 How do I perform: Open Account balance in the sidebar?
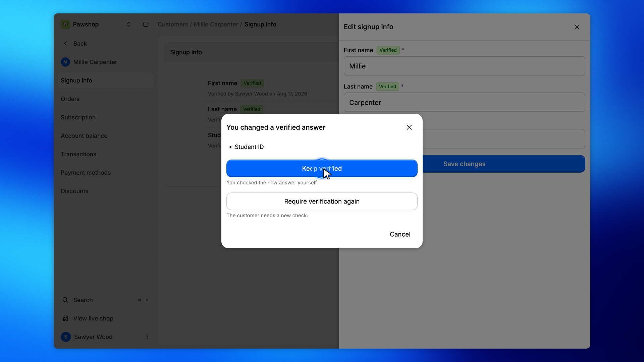click(x=106, y=136)
